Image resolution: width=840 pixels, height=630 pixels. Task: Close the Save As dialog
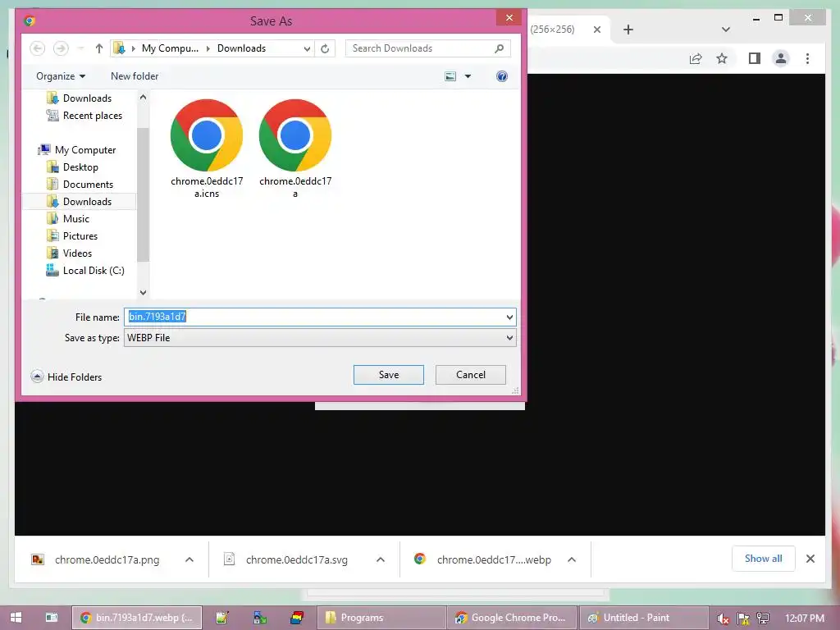509,18
